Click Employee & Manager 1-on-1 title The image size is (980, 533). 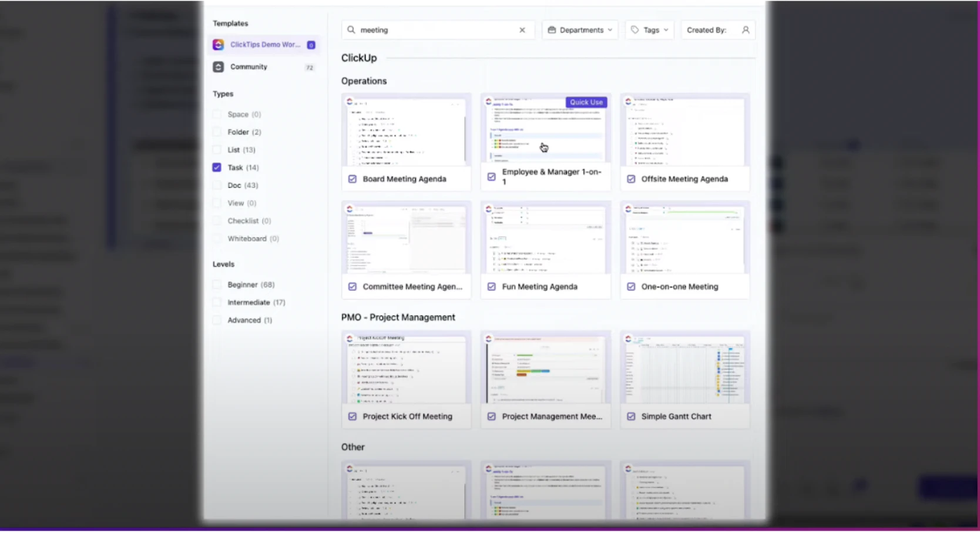click(552, 177)
